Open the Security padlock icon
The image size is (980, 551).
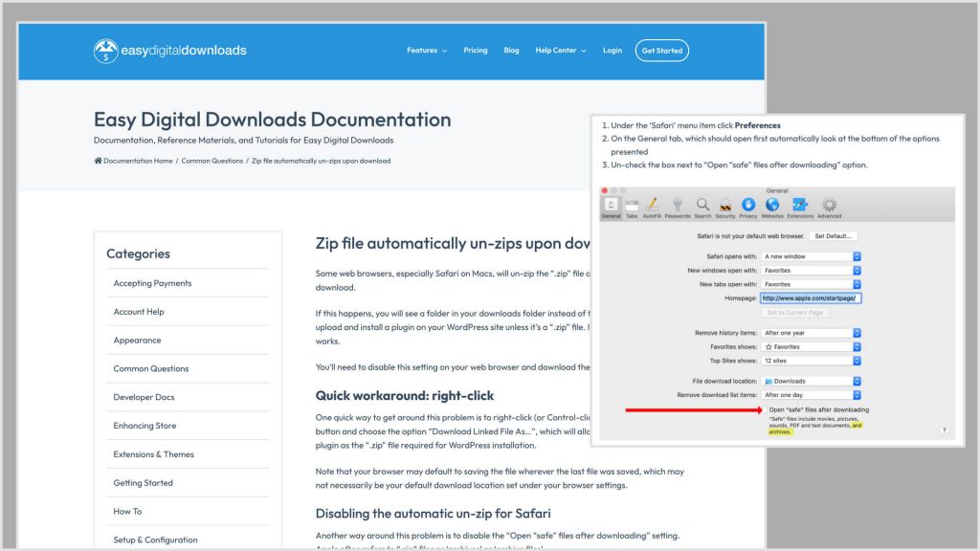725,206
